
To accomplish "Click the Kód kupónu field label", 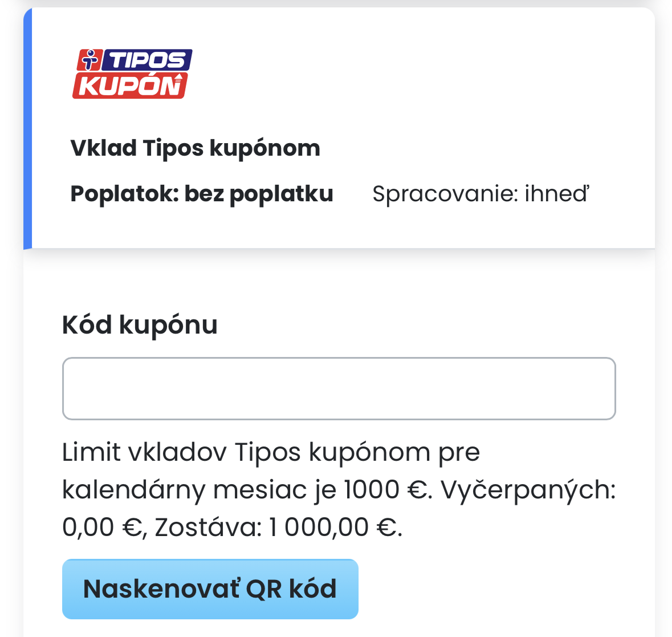I will [140, 325].
